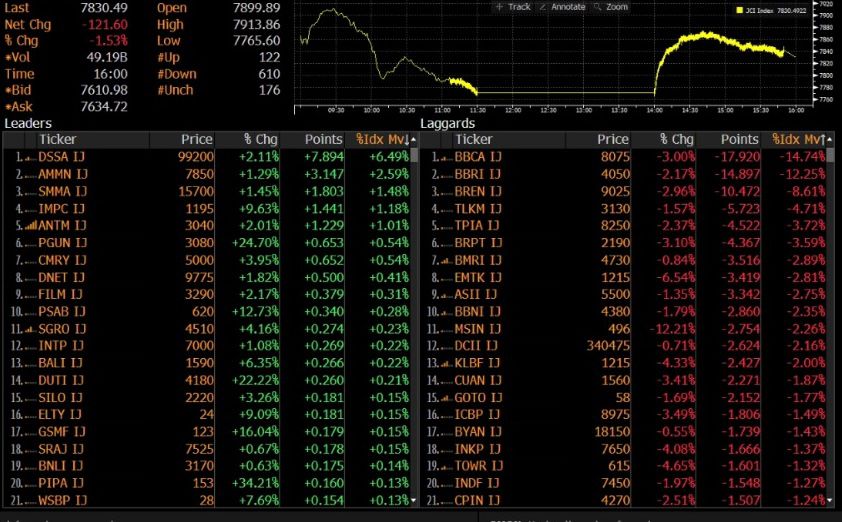Open the mini chart icon beside BMRI IJ
The image size is (842, 522).
point(447,260)
